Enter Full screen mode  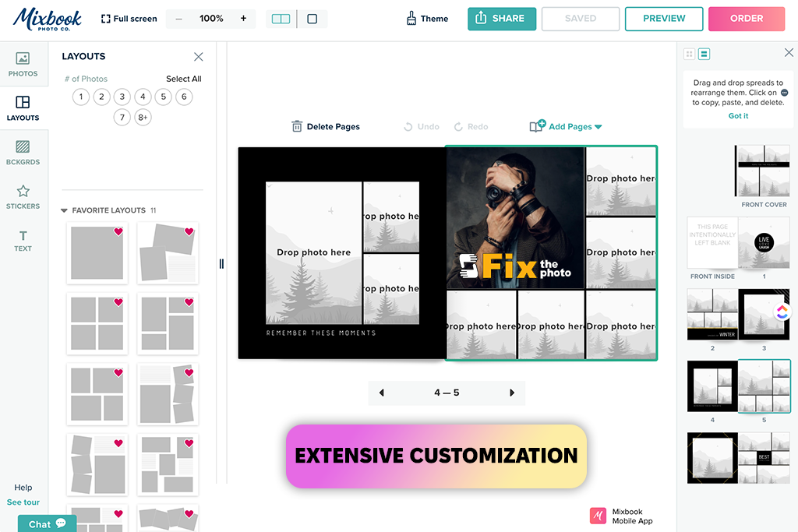(x=129, y=19)
